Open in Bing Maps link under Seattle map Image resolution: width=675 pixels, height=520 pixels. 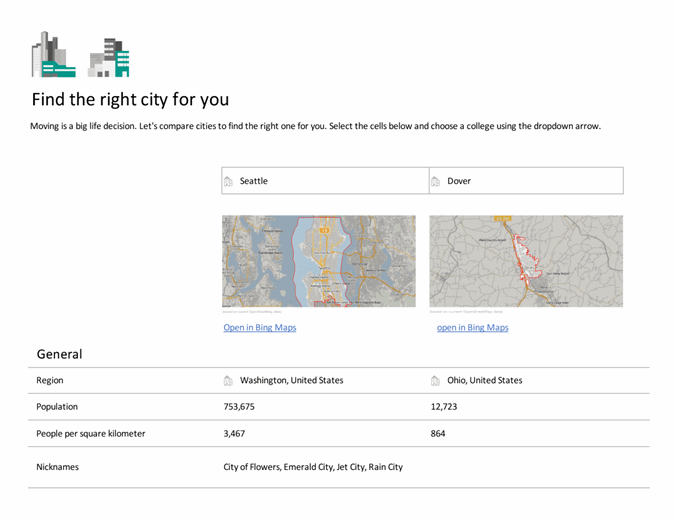260,327
